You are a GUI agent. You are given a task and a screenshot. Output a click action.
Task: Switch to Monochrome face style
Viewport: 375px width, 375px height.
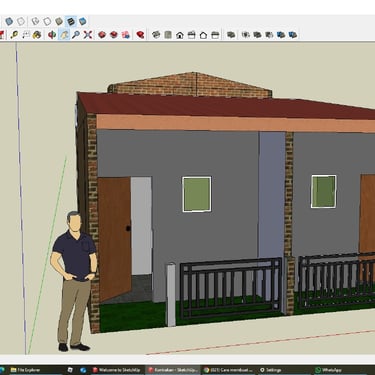click(x=83, y=22)
